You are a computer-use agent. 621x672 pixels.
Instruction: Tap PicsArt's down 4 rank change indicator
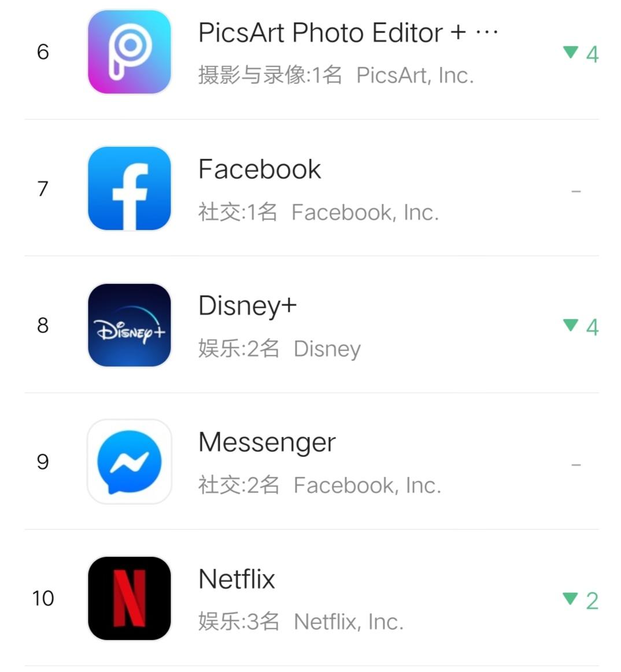pos(581,54)
